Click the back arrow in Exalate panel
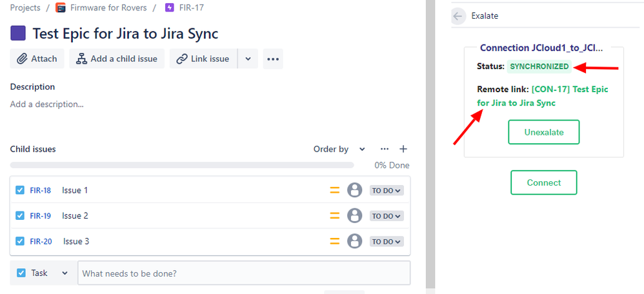 click(458, 16)
